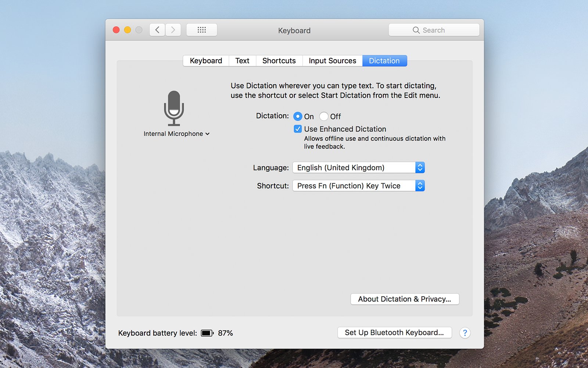Click the show-all grid icon in toolbar
The image size is (588, 368).
coord(202,30)
